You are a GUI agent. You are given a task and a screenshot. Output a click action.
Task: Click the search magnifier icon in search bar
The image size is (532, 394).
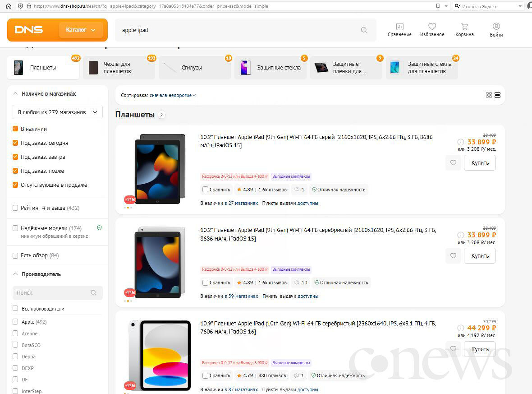click(x=364, y=30)
